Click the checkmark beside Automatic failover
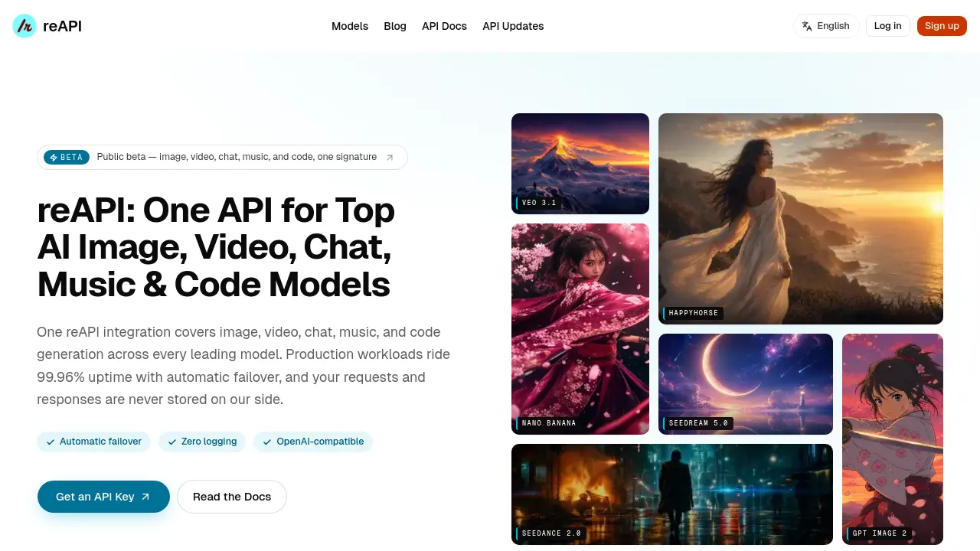This screenshot has width=980, height=551. pos(51,442)
